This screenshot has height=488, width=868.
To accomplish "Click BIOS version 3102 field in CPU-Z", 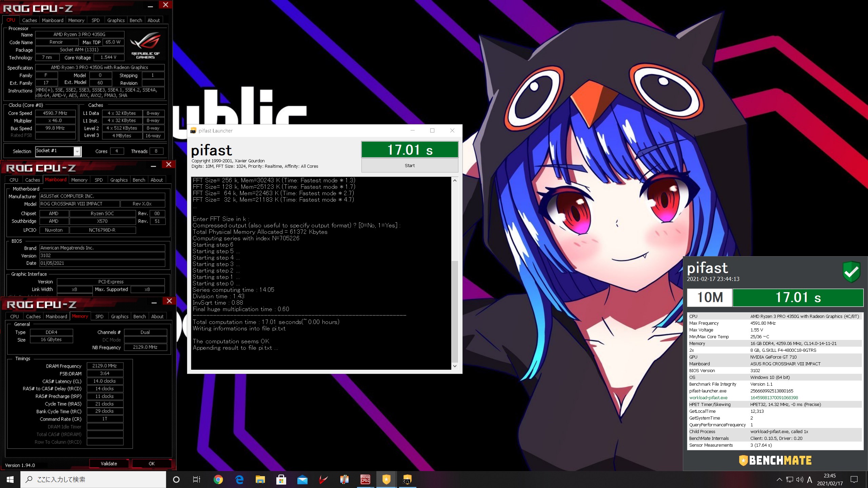I will click(x=102, y=256).
